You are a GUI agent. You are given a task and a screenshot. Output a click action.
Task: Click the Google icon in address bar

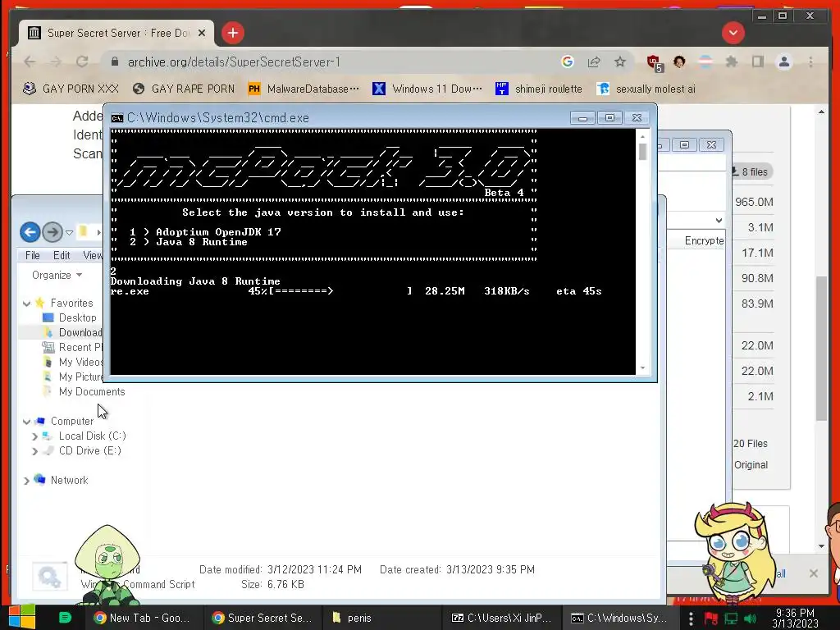pyautogui.click(x=568, y=62)
